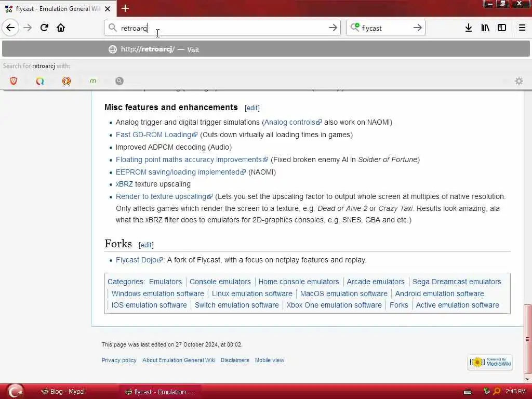Open the Categories link
Screen dimensions: 532x399
tap(125, 282)
